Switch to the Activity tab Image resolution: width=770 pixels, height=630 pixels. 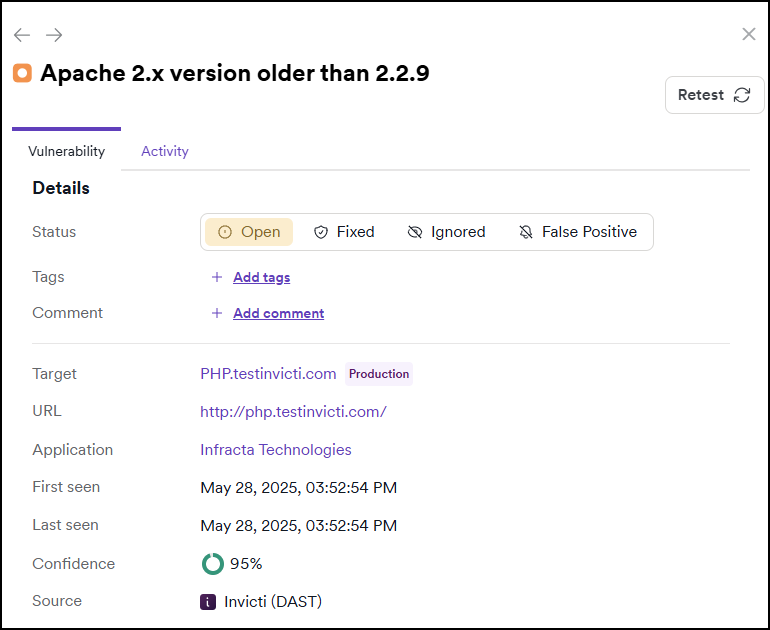pyautogui.click(x=165, y=151)
